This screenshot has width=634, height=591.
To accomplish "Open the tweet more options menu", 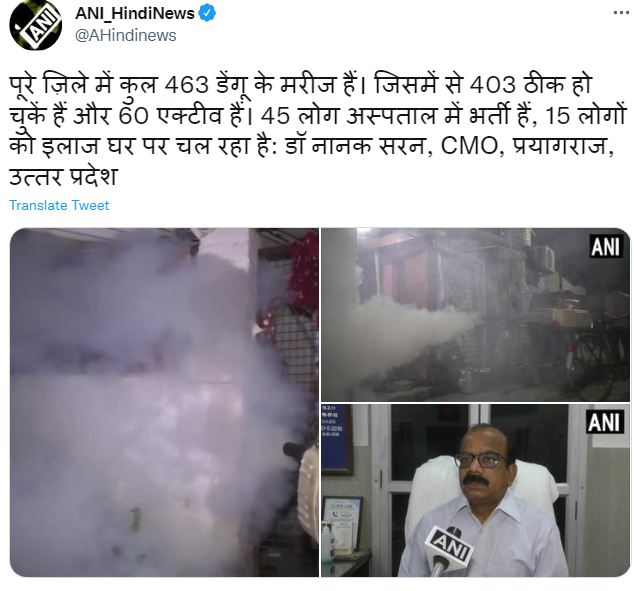I will (621, 13).
